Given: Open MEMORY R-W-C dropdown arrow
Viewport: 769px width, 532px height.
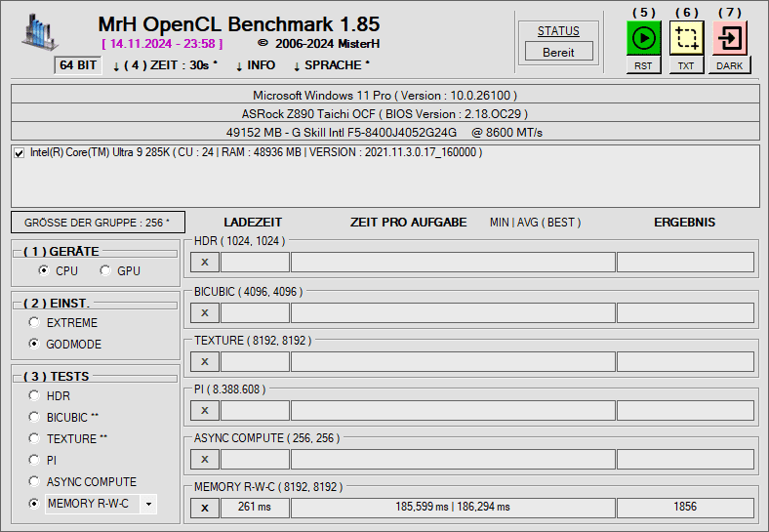Looking at the screenshot, I should (148, 504).
